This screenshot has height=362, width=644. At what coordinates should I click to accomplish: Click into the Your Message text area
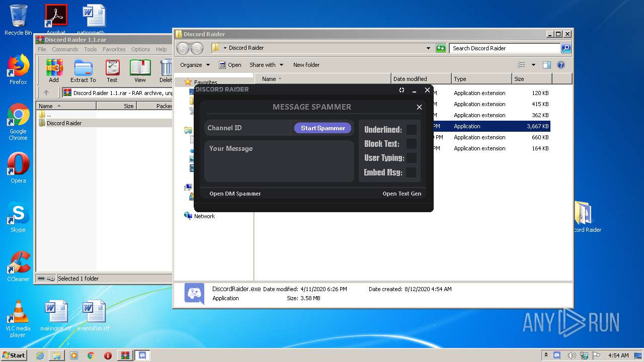279,161
